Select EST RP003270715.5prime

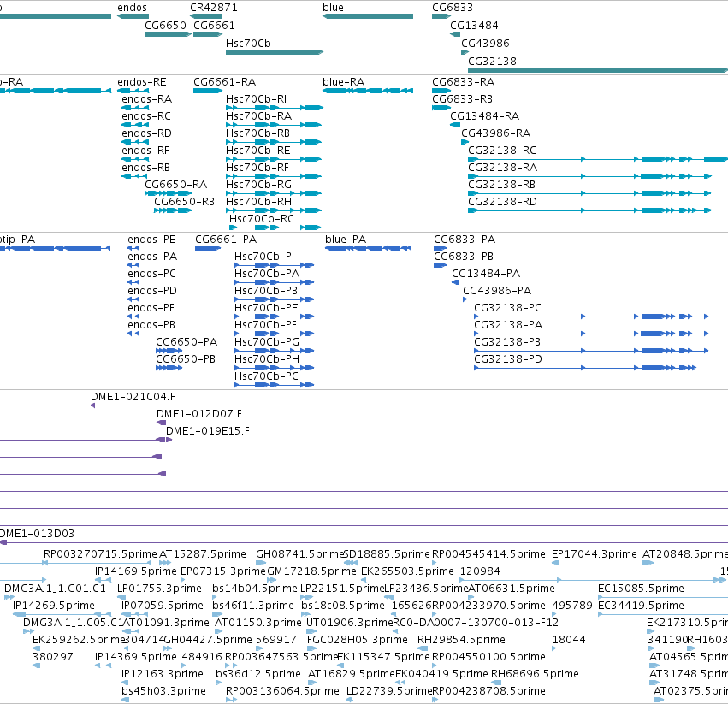100,554
